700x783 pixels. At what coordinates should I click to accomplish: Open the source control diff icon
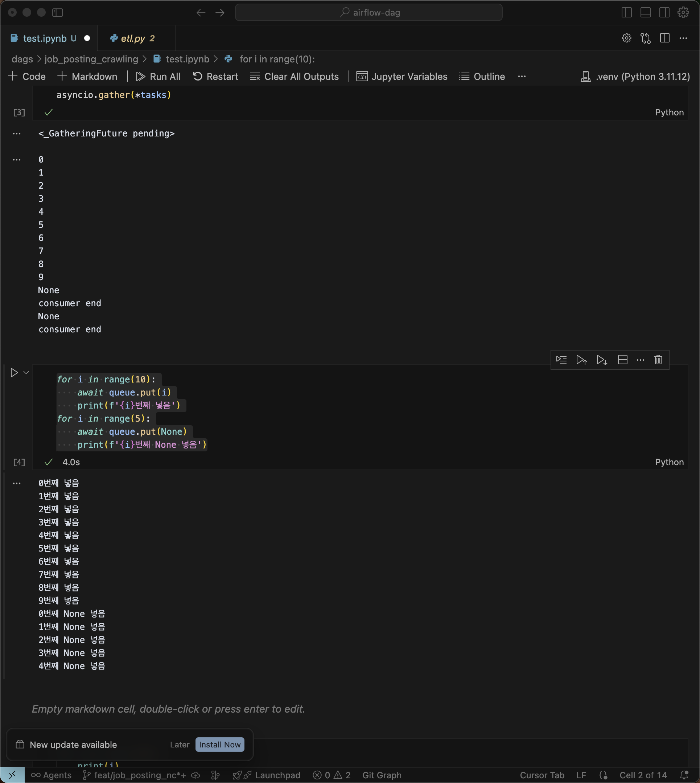[645, 38]
